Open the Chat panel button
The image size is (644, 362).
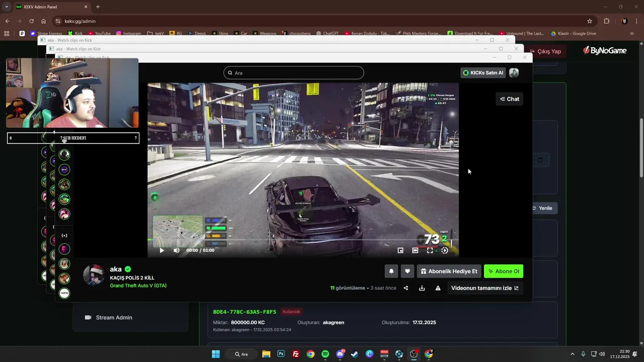pyautogui.click(x=509, y=99)
